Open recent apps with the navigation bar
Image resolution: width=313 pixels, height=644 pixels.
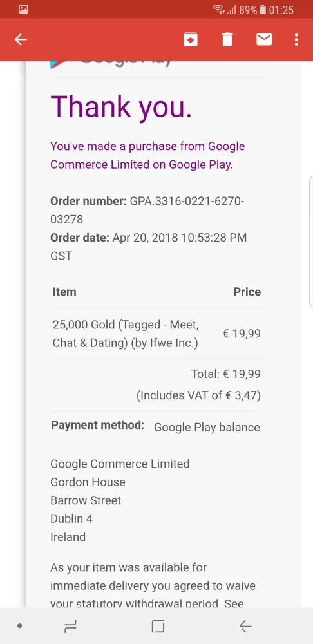click(x=70, y=627)
